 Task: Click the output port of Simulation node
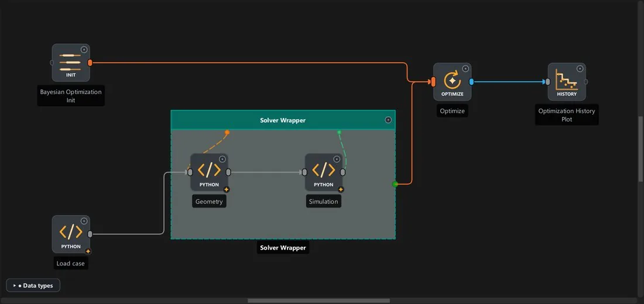coord(343,172)
